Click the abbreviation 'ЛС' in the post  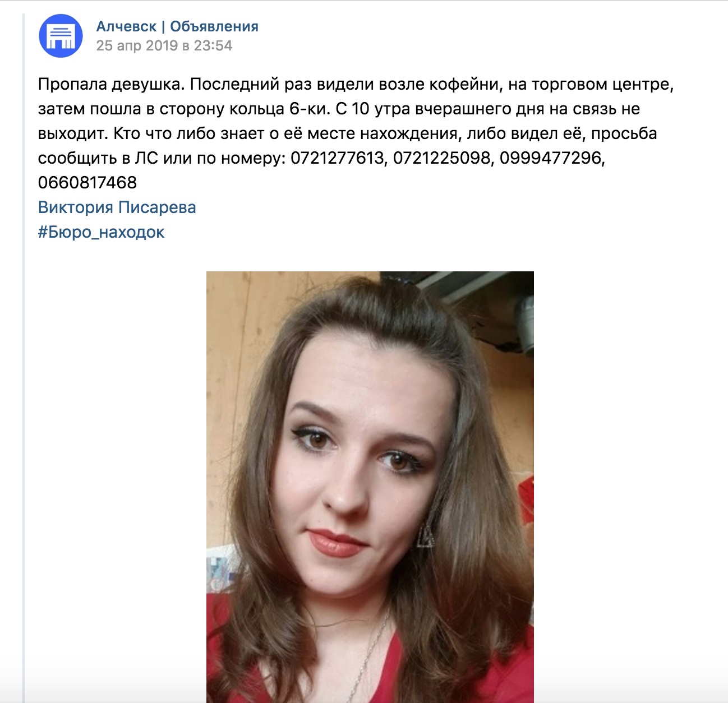click(x=146, y=158)
